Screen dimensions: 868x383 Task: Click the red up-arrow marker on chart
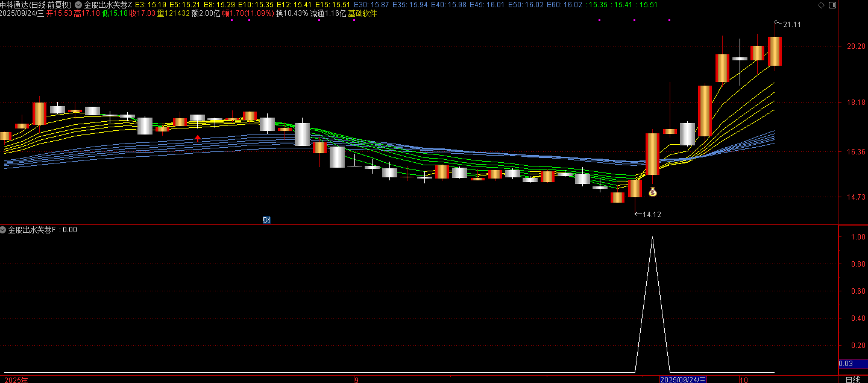(x=198, y=138)
